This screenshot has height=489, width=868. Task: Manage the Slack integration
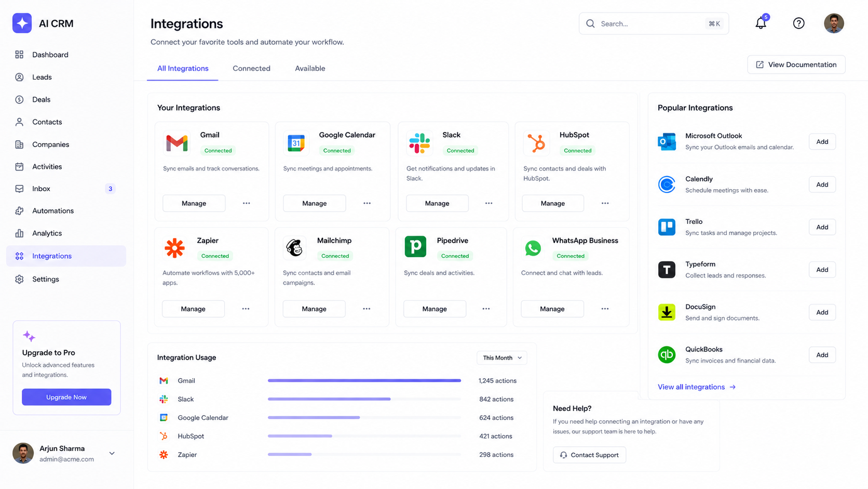pos(437,203)
